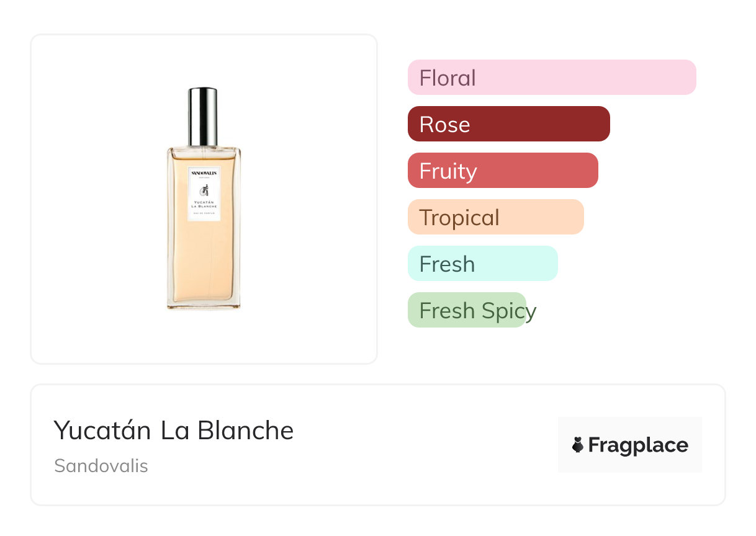The width and height of the screenshot is (756, 536).
Task: Open the Sandovalis brand link below the title
Action: pyautogui.click(x=101, y=465)
